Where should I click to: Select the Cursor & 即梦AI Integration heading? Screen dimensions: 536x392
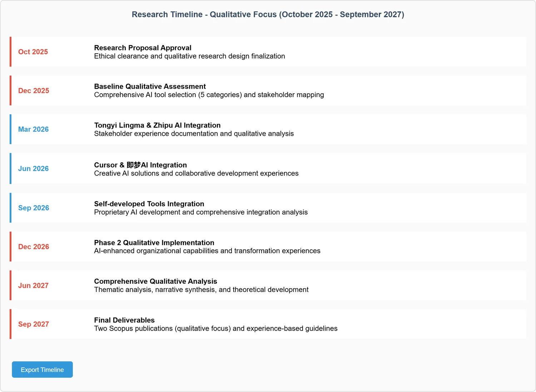click(140, 165)
